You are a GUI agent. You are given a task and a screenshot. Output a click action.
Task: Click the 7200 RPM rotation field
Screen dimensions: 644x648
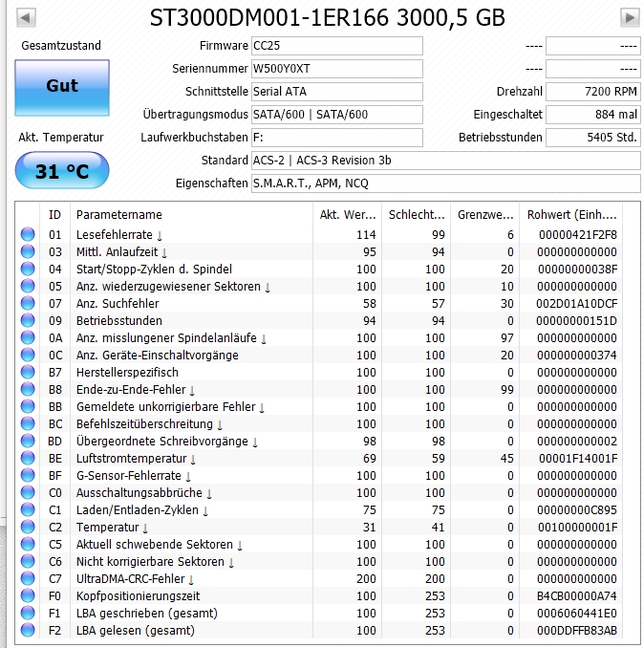pos(593,92)
